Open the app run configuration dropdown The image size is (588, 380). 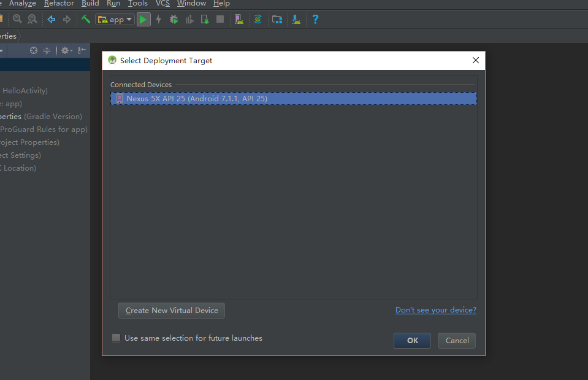(115, 20)
